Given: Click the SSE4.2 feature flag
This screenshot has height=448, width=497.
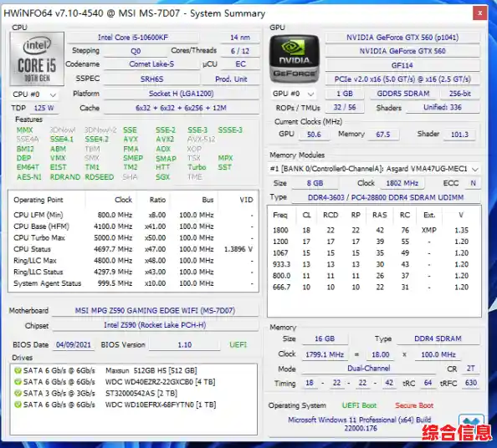Looking at the screenshot, I should coord(97,140).
